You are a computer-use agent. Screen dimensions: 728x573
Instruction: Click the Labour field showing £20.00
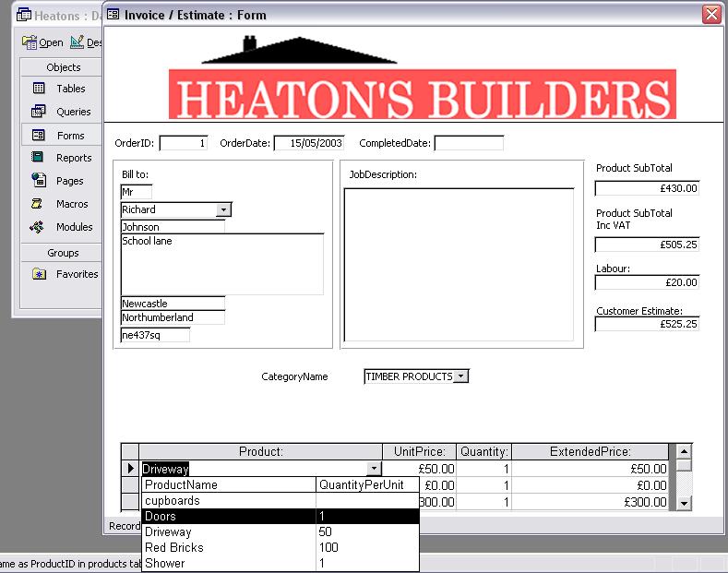point(647,282)
